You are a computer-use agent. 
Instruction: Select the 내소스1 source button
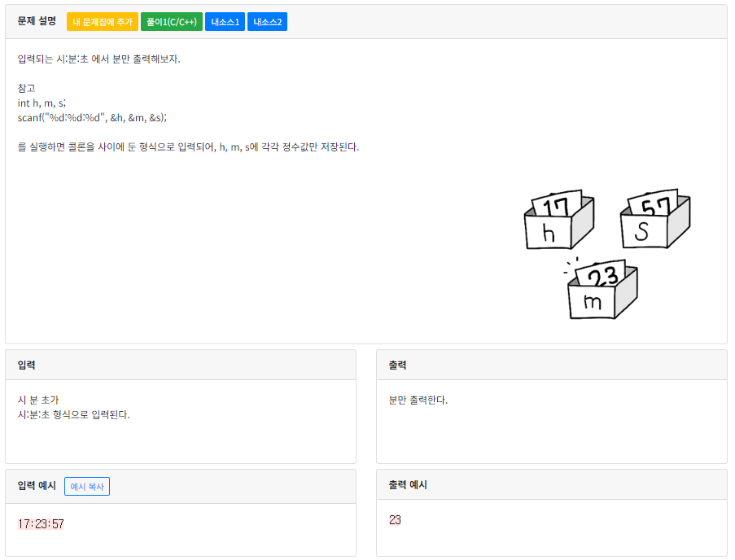225,22
